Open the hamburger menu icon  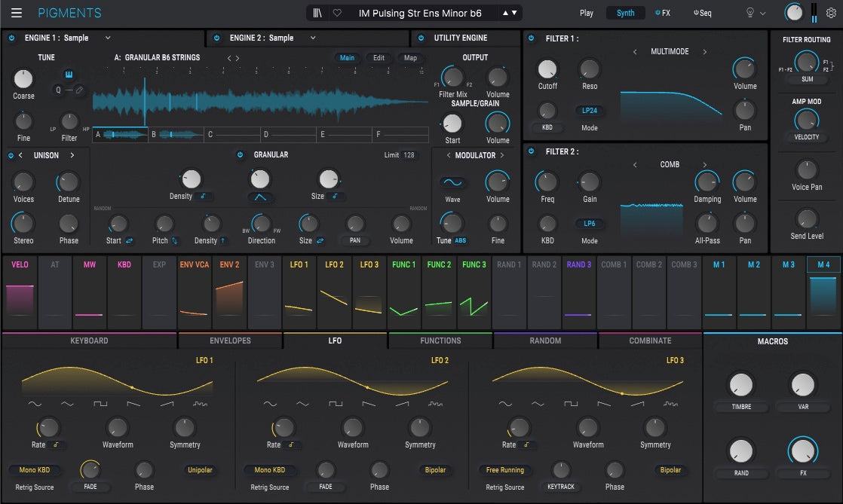17,13
